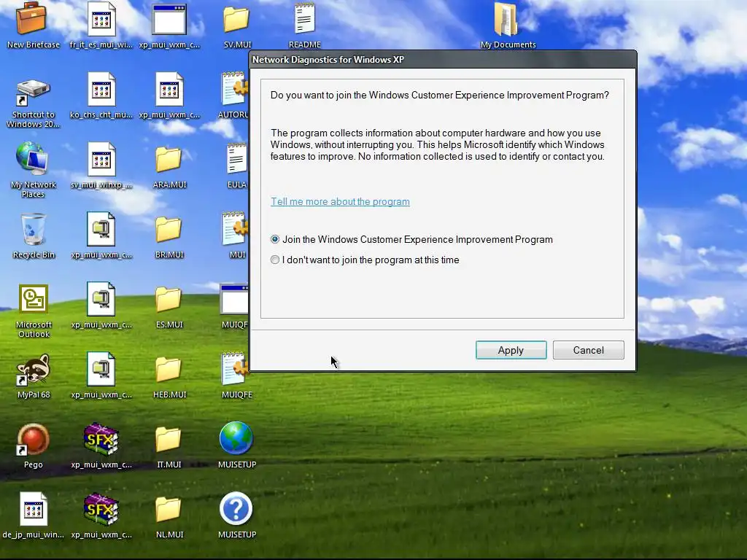Select the ko_chs_cht_mu... file icon
This screenshot has height=560, width=747.
point(101,89)
